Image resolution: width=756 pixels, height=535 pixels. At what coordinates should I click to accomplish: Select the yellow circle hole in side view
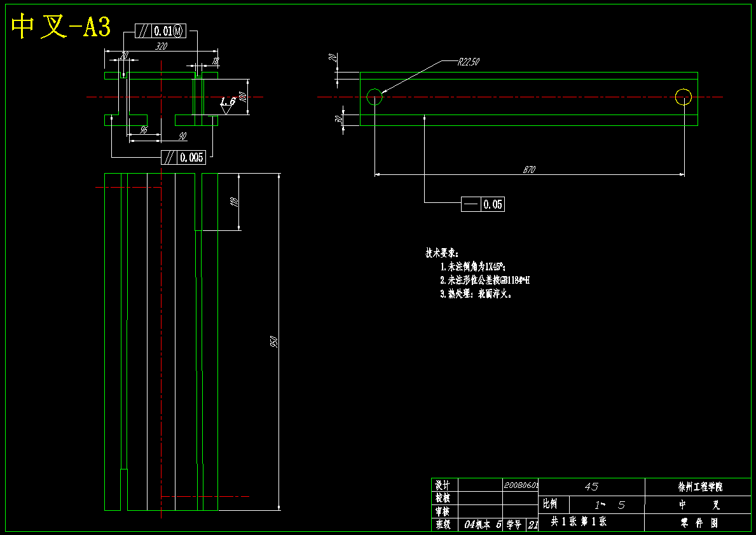(683, 97)
